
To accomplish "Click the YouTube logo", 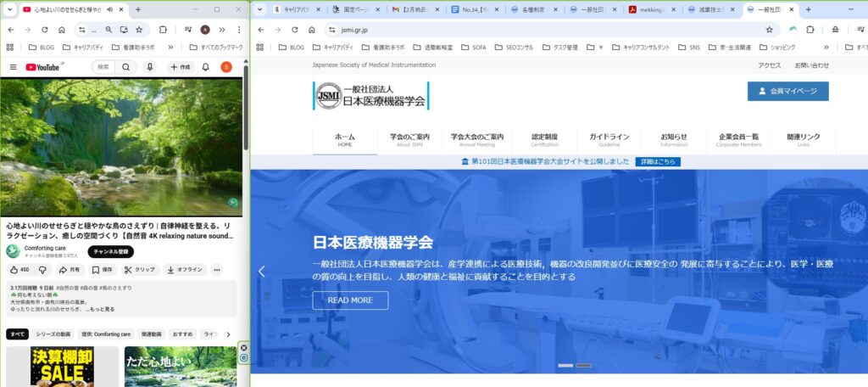I will [42, 67].
